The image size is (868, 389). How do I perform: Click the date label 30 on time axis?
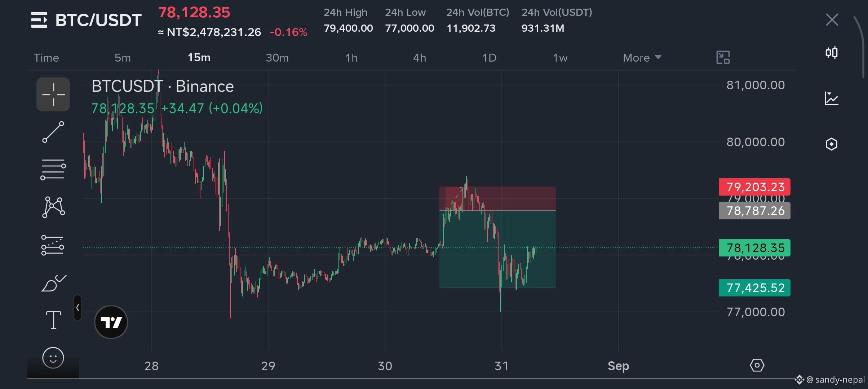385,366
